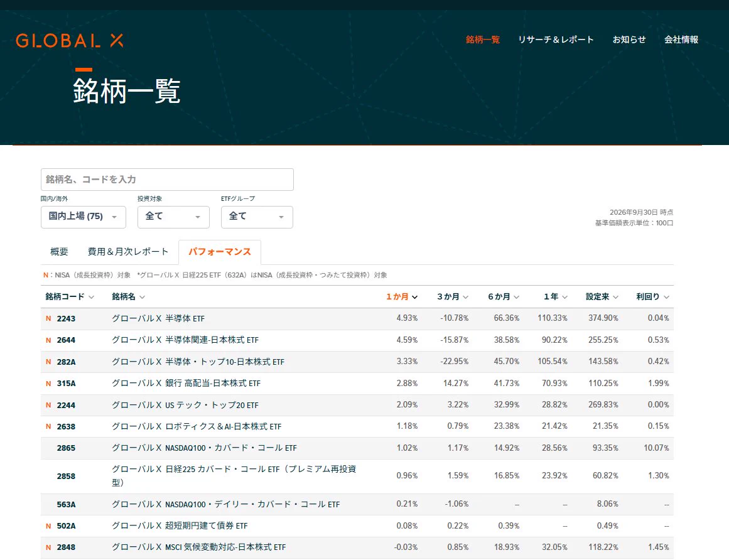Click NISA N icon for 502A
The image size is (729, 560).
point(48,526)
